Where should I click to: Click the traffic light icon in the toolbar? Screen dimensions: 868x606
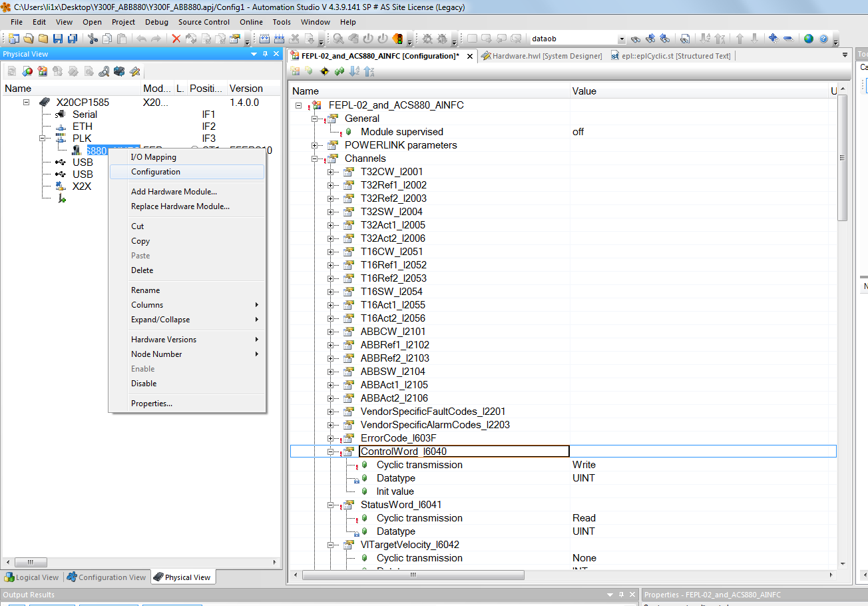point(398,39)
